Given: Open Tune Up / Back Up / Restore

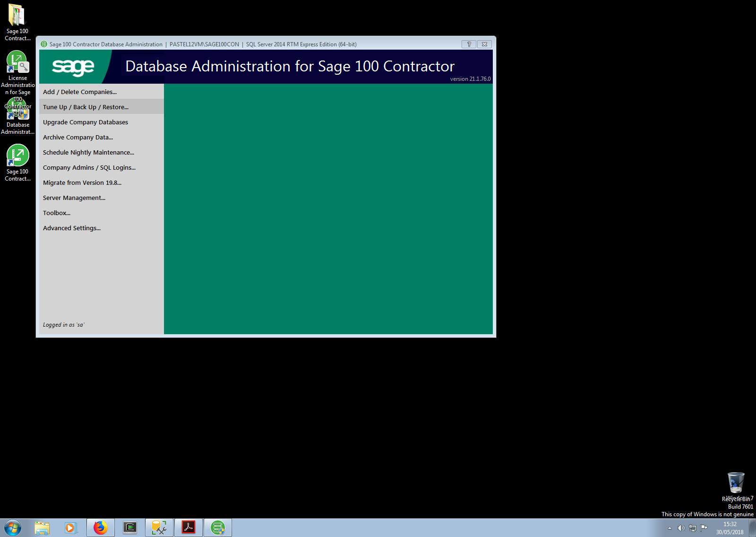Looking at the screenshot, I should click(x=101, y=107).
